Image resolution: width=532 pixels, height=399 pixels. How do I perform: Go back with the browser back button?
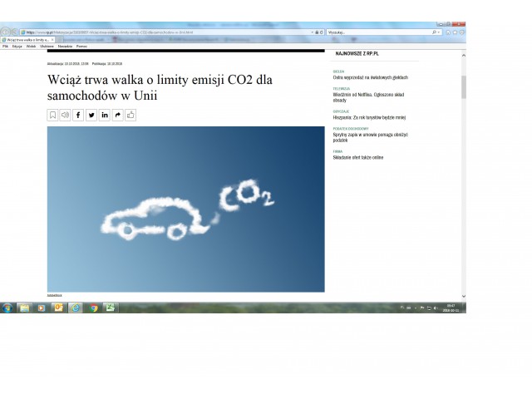click(6, 32)
